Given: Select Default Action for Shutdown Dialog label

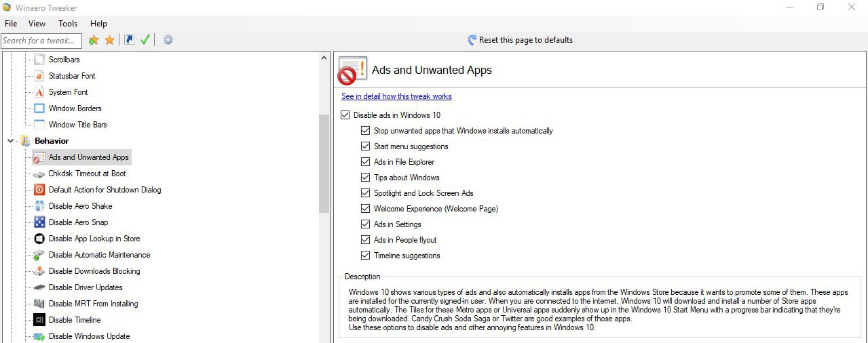Looking at the screenshot, I should click(105, 190).
